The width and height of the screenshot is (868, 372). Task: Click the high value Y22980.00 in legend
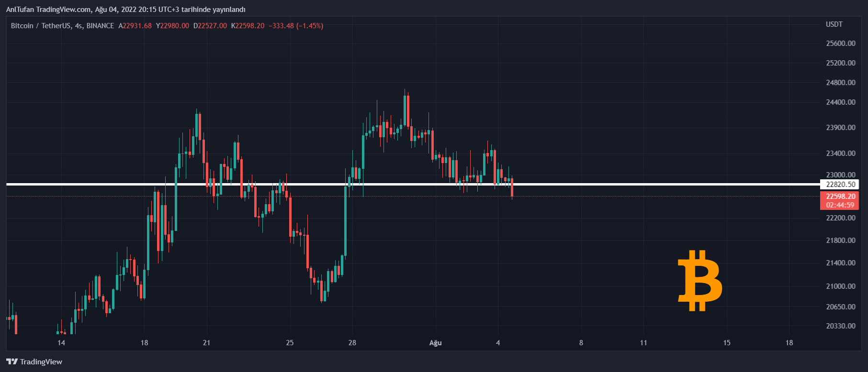[172, 26]
